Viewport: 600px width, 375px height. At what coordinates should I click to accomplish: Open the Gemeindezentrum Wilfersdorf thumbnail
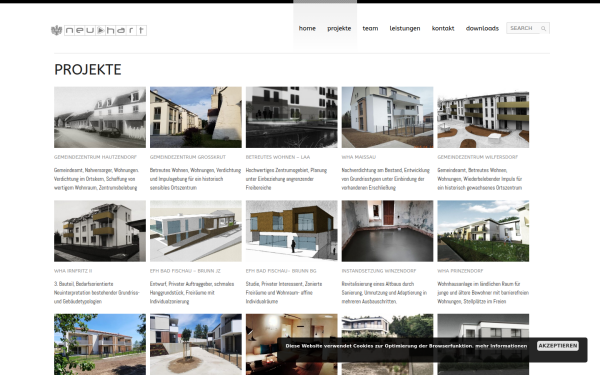483,117
